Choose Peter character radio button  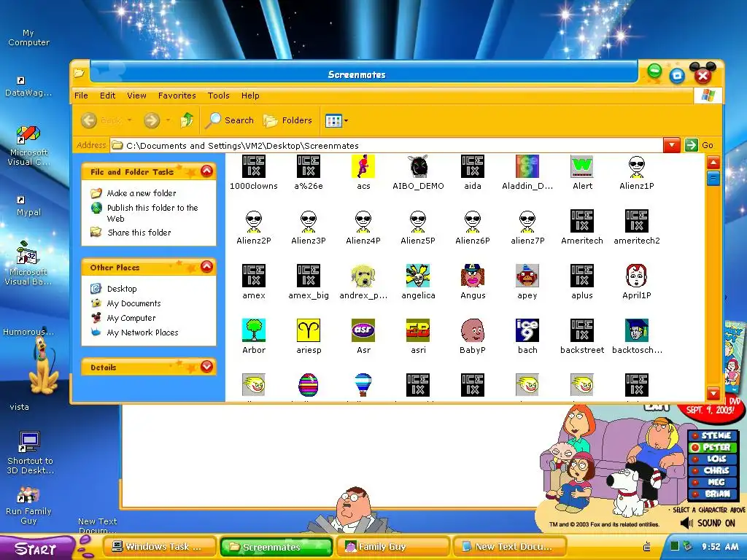[695, 447]
